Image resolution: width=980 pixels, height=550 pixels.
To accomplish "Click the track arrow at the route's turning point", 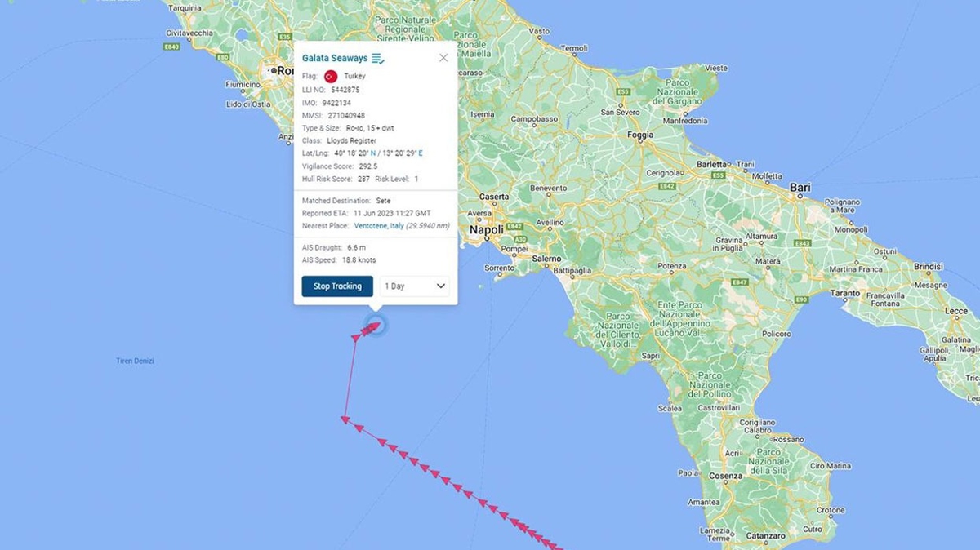I will [345, 419].
